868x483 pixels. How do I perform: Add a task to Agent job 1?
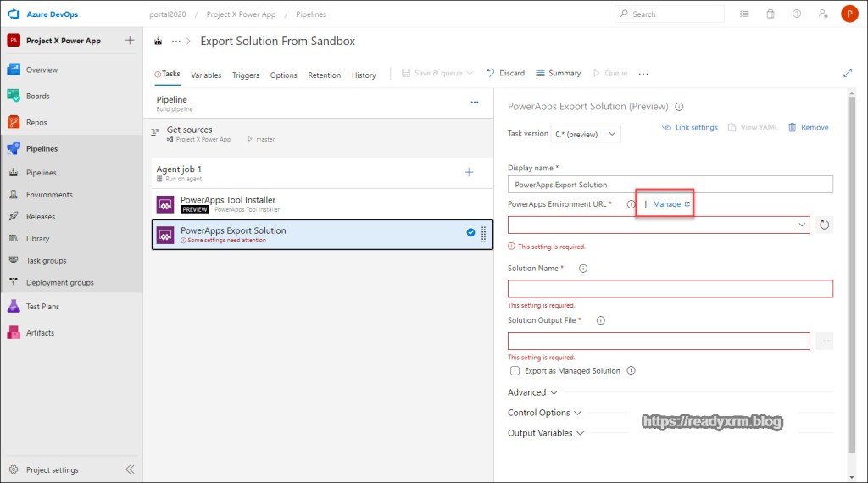pos(469,172)
